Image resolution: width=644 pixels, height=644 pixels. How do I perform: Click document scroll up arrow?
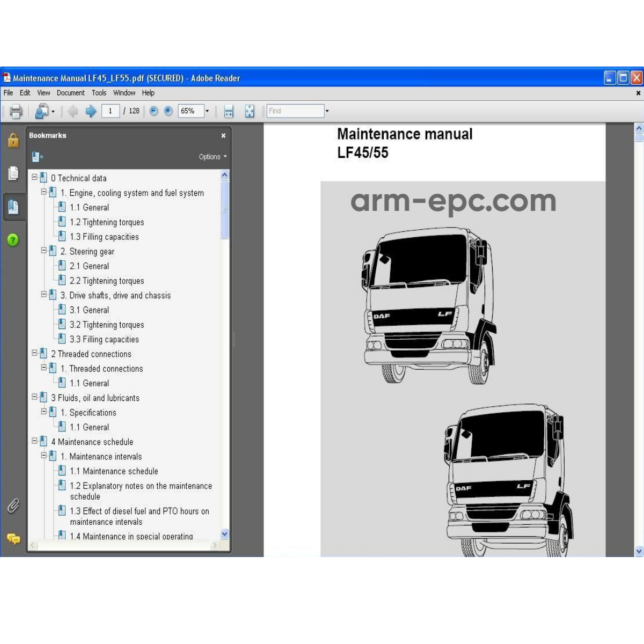coord(639,128)
